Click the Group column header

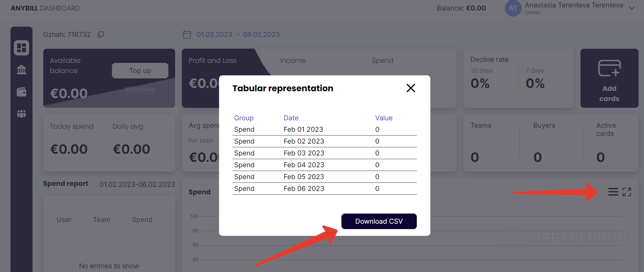click(244, 118)
